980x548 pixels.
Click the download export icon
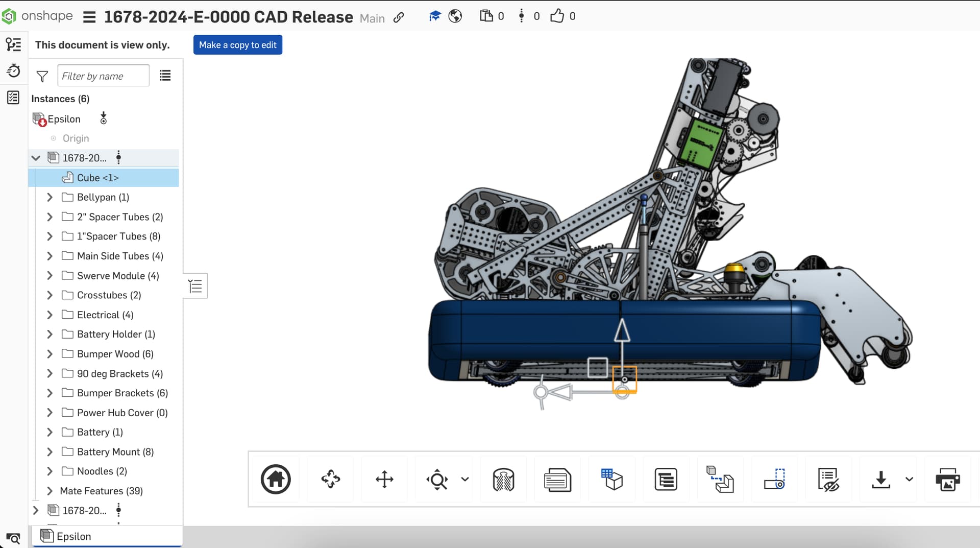(x=881, y=480)
